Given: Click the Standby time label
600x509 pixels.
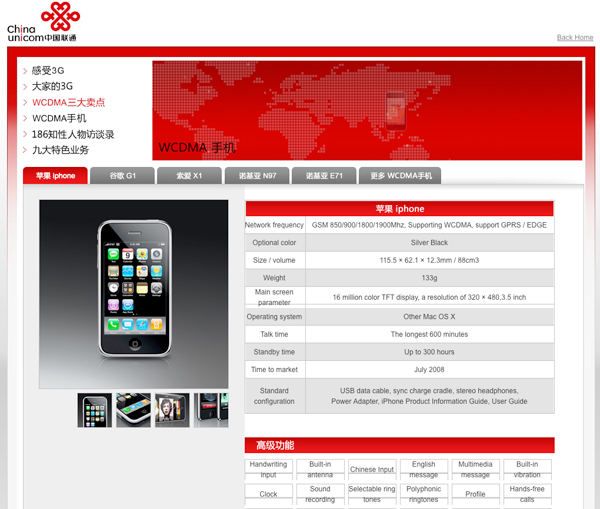Looking at the screenshot, I should [x=274, y=352].
